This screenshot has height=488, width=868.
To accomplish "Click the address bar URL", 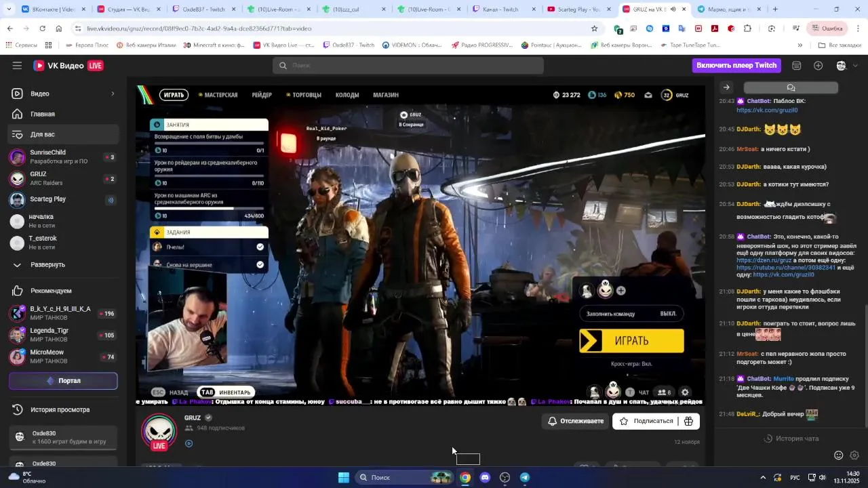I will click(199, 28).
